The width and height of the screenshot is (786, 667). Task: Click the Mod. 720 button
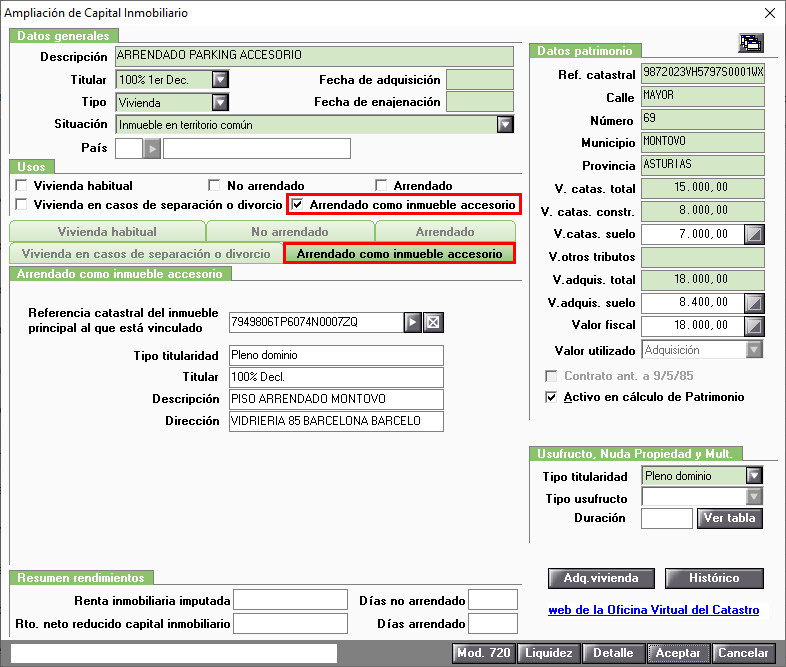(x=484, y=653)
